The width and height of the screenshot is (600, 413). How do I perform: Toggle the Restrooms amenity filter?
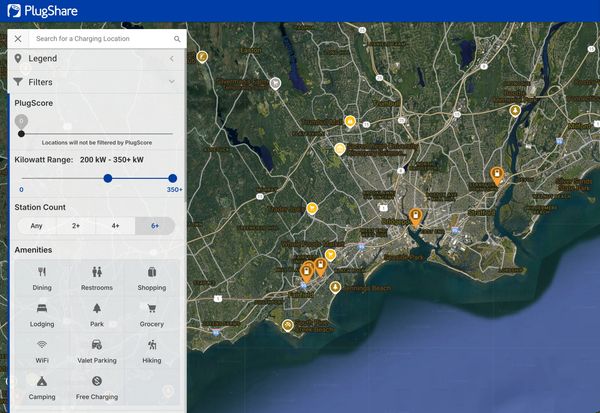[97, 279]
